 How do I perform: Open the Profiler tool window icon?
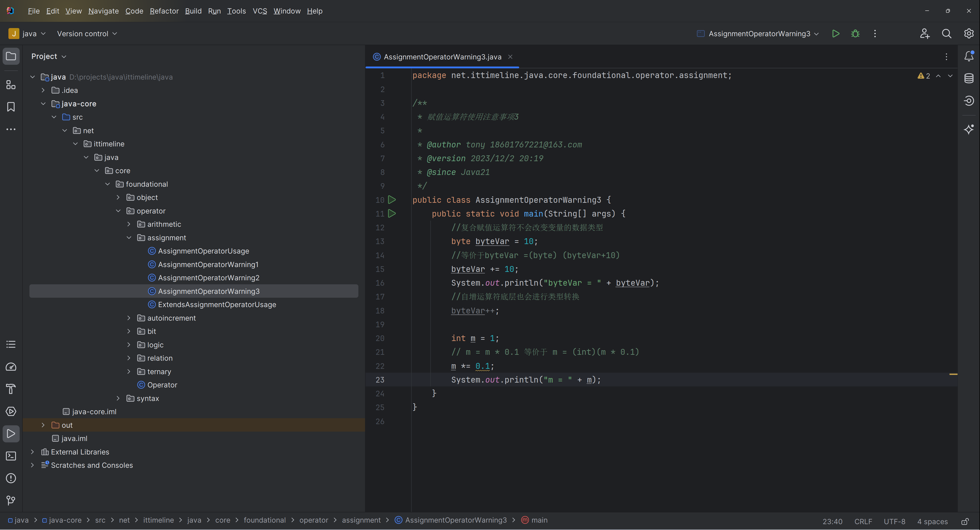(11, 367)
